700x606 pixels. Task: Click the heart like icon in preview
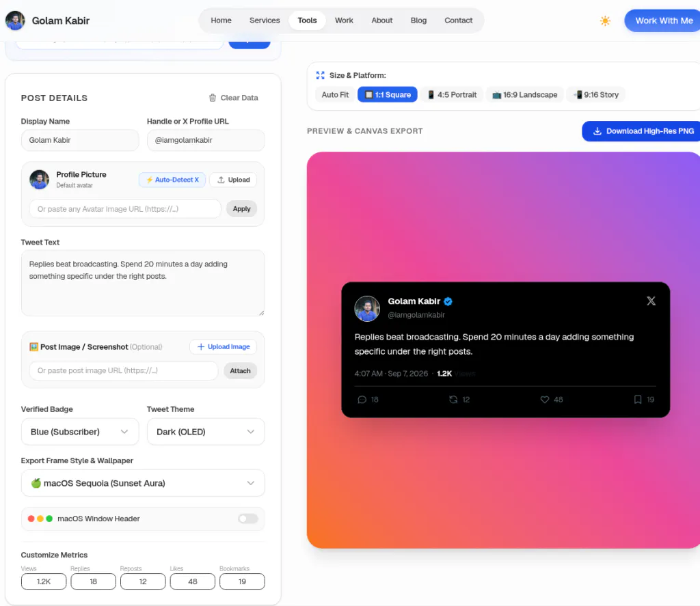pyautogui.click(x=545, y=400)
